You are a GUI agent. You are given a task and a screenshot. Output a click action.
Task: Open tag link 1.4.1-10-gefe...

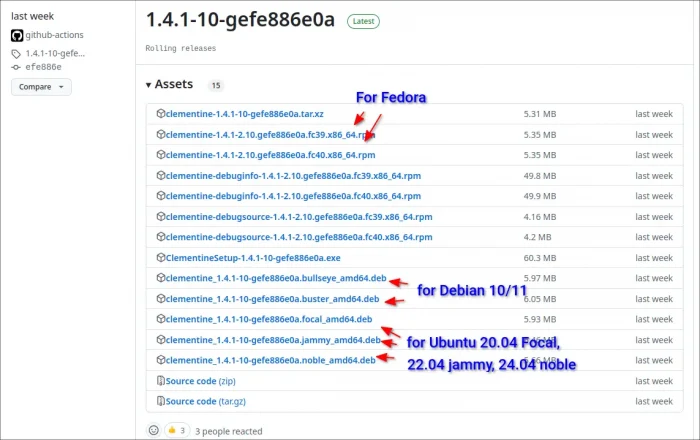[55, 54]
